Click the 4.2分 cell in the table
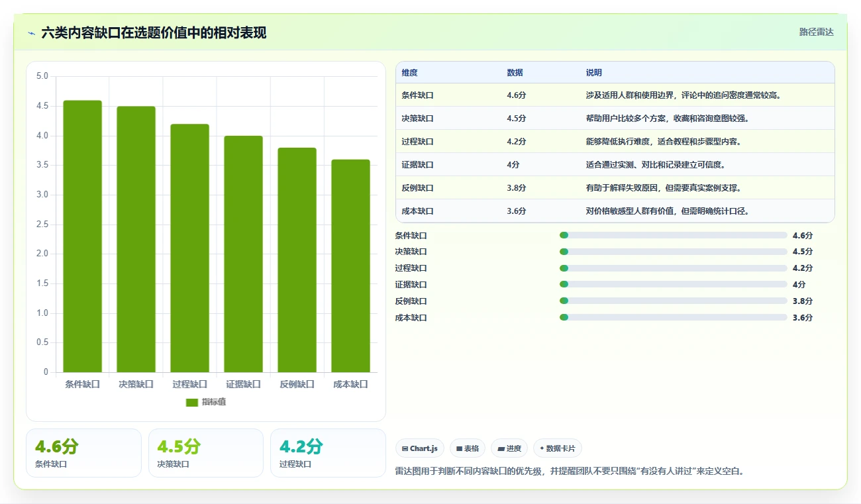This screenshot has width=861, height=504. click(517, 142)
